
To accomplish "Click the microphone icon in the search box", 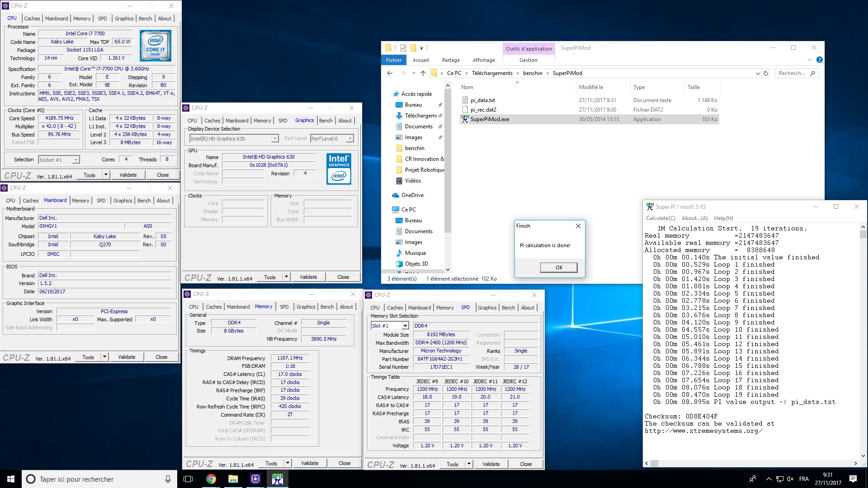I will 168,479.
